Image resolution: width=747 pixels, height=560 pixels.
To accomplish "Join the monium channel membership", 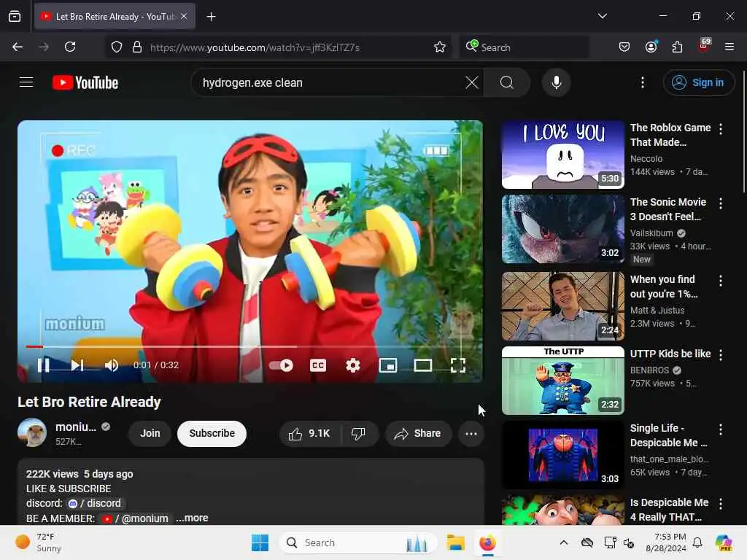I will [150, 433].
